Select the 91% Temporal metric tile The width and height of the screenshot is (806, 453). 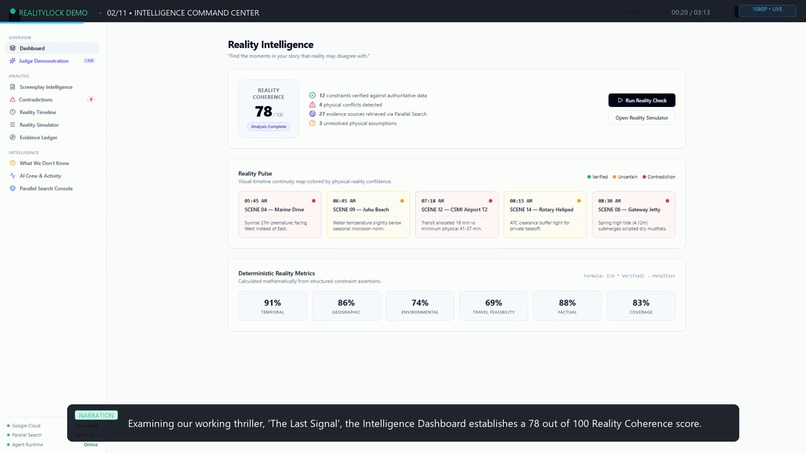(x=272, y=306)
